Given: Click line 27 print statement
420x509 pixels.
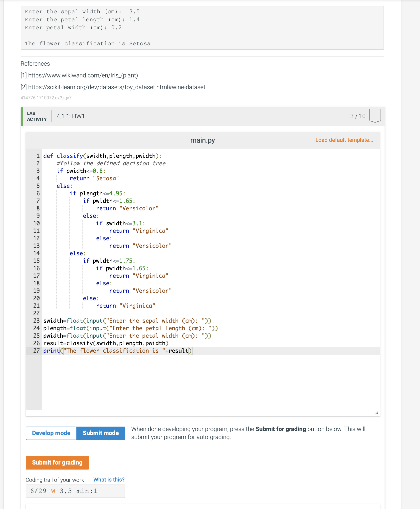Looking at the screenshot, I should coord(118,351).
